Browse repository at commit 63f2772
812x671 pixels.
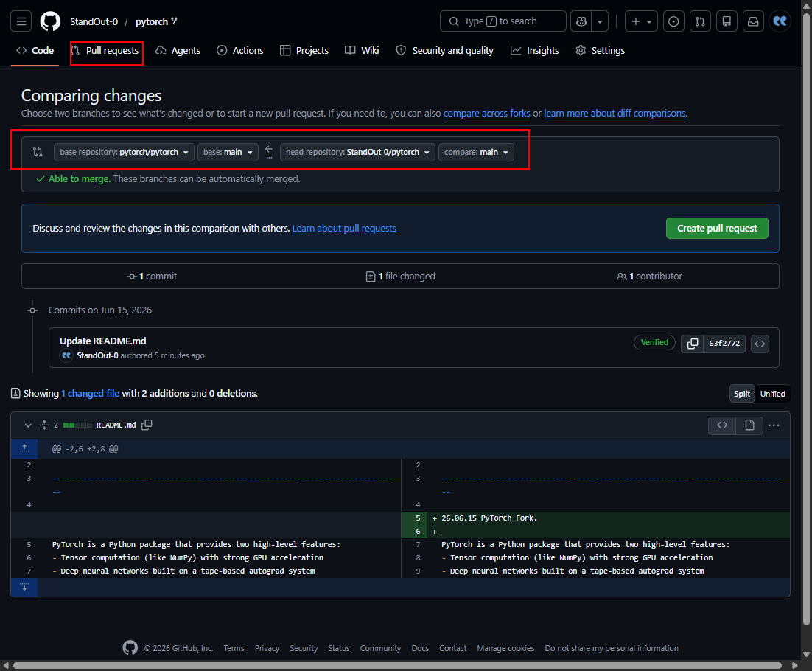tap(760, 344)
